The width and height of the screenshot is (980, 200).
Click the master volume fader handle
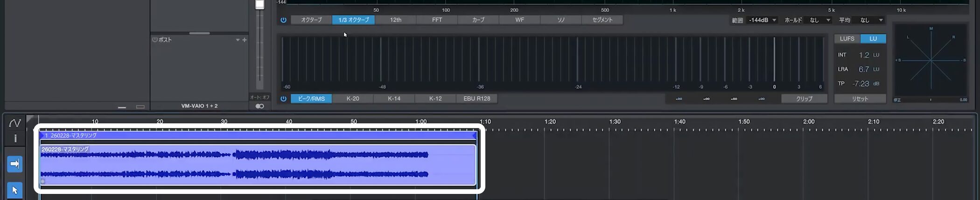[259, 5]
